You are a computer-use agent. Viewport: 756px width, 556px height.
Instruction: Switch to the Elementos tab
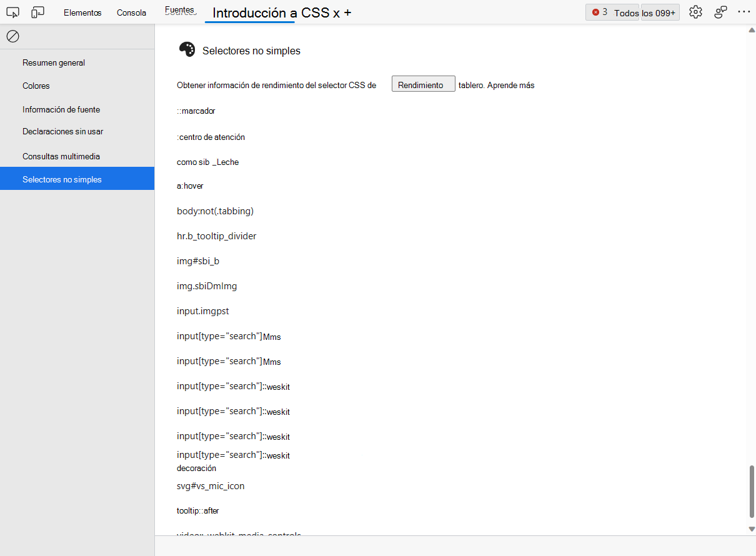click(82, 12)
